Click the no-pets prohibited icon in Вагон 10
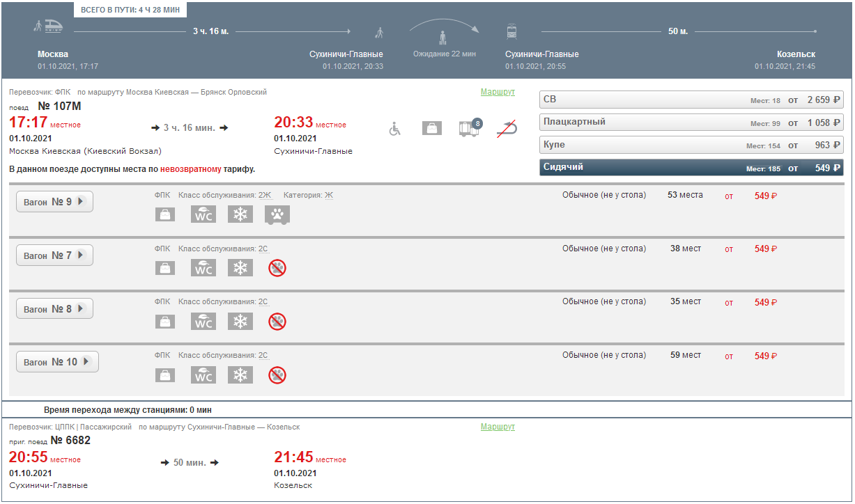Viewport: 855px width, 504px height. click(x=277, y=375)
